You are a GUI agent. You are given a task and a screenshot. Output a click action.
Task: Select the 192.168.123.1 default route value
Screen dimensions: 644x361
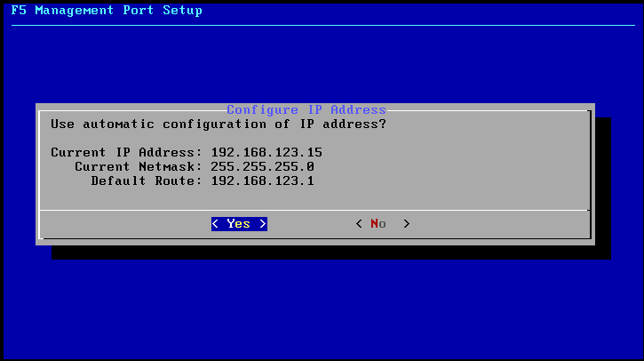(262, 180)
